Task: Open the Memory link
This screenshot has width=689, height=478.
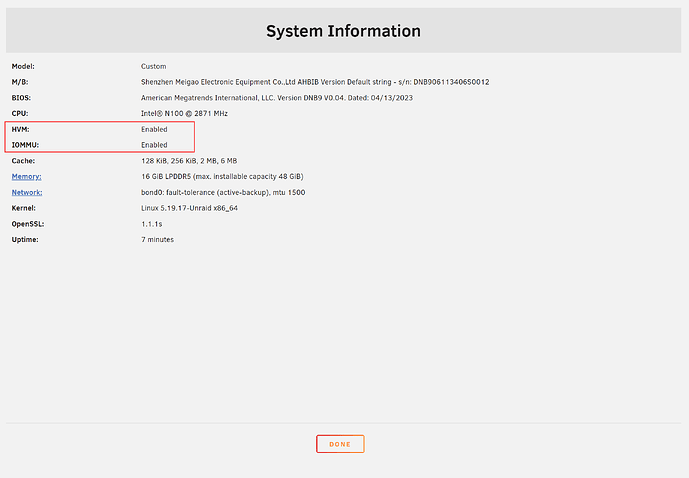Action: pyautogui.click(x=26, y=176)
